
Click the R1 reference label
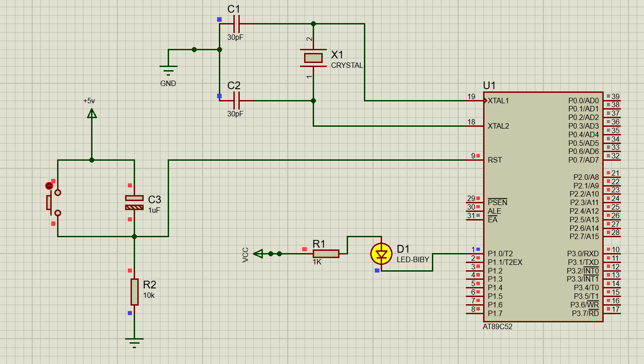(x=319, y=244)
